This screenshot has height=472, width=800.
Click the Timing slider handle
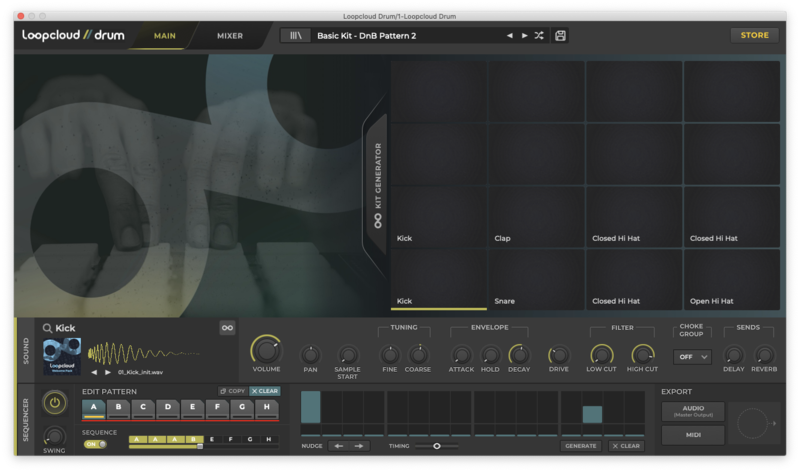(x=437, y=446)
